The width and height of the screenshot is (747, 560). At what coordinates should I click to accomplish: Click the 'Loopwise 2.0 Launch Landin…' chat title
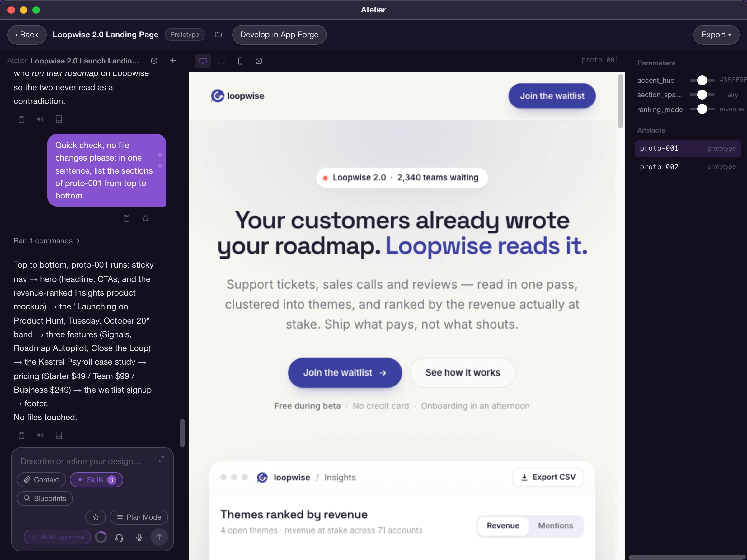click(85, 61)
